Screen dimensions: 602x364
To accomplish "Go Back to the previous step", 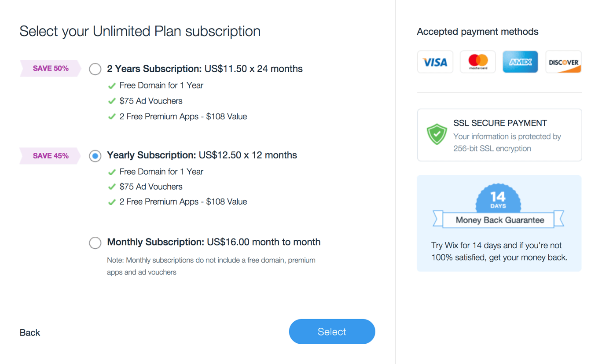I will [x=30, y=333].
